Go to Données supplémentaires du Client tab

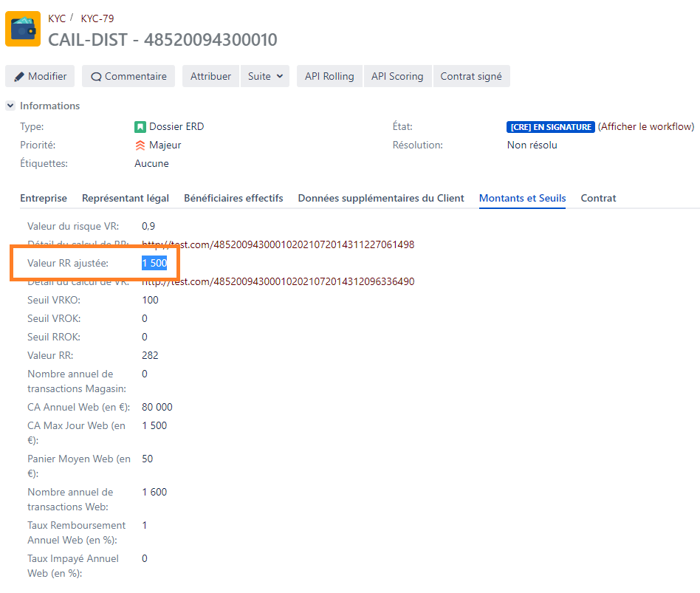pos(381,198)
